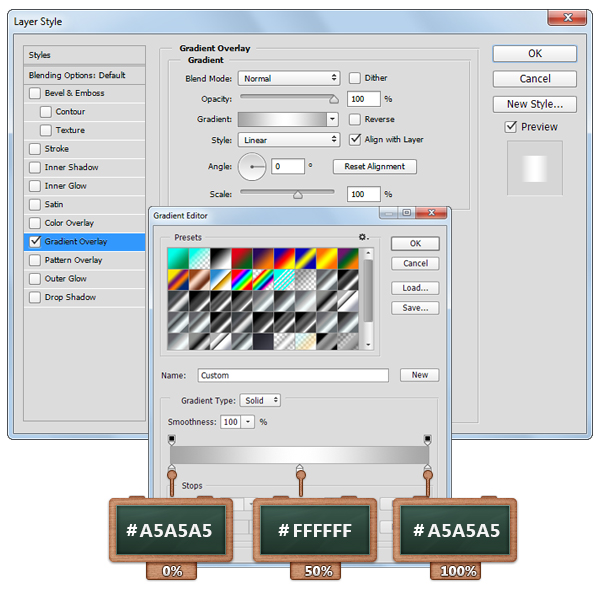Enable the Contour checkbox
This screenshot has width=600, height=600.
(x=46, y=112)
